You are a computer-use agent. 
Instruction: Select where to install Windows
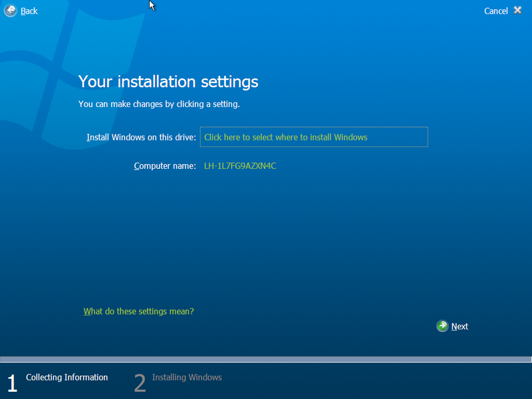pos(314,137)
